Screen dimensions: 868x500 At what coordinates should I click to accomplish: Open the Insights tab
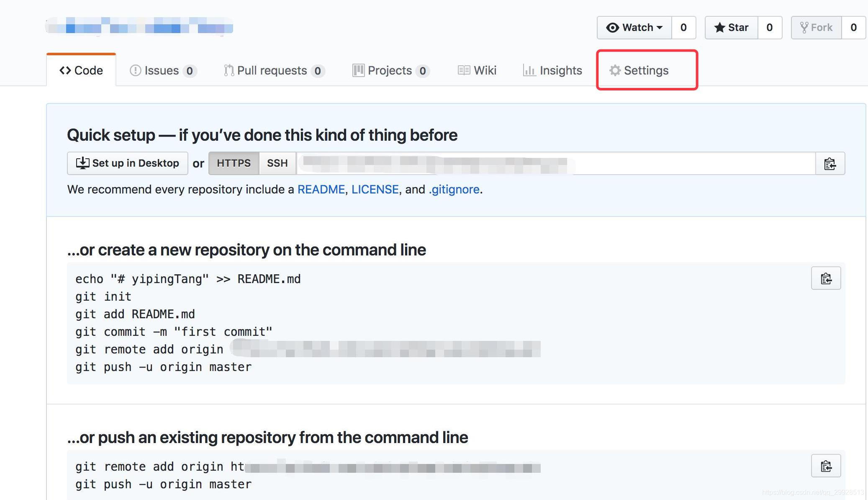[552, 70]
